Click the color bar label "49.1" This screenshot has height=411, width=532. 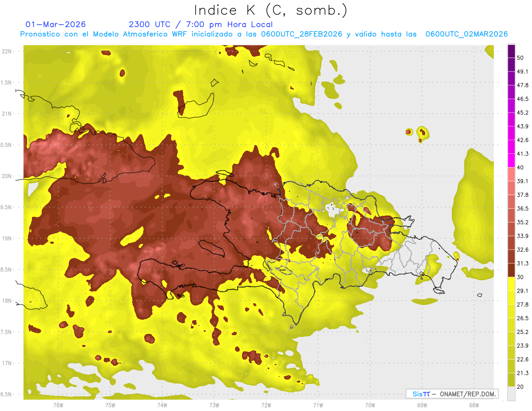[523, 71]
